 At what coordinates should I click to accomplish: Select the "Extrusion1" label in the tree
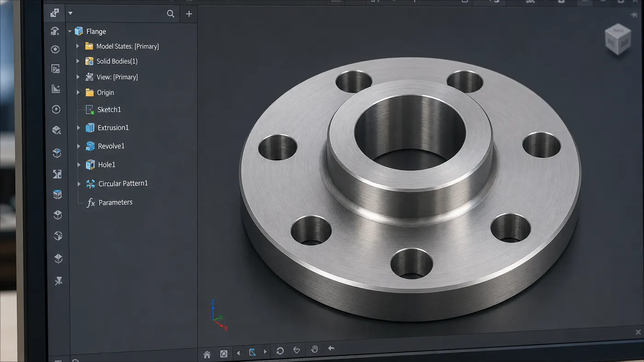point(113,128)
